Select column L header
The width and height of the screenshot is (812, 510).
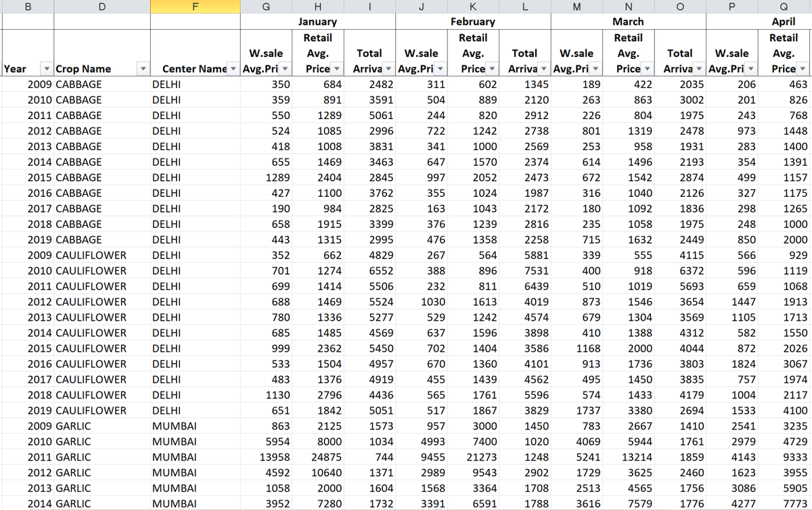coord(525,7)
